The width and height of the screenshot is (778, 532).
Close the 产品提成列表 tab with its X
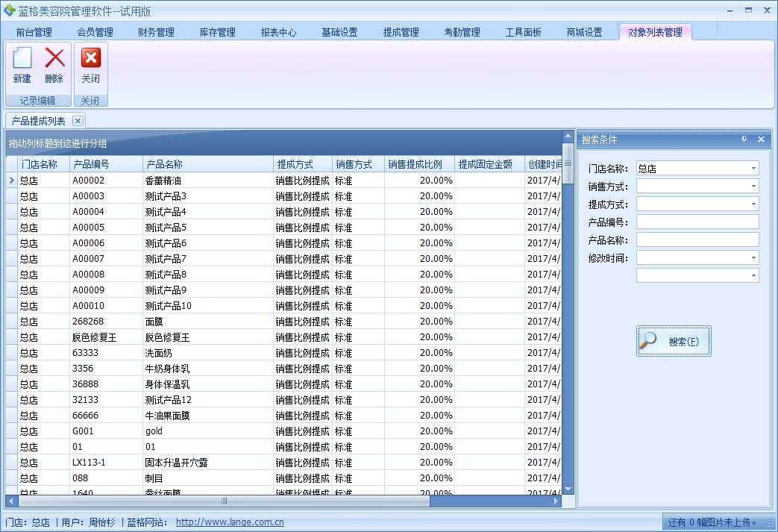click(78, 121)
